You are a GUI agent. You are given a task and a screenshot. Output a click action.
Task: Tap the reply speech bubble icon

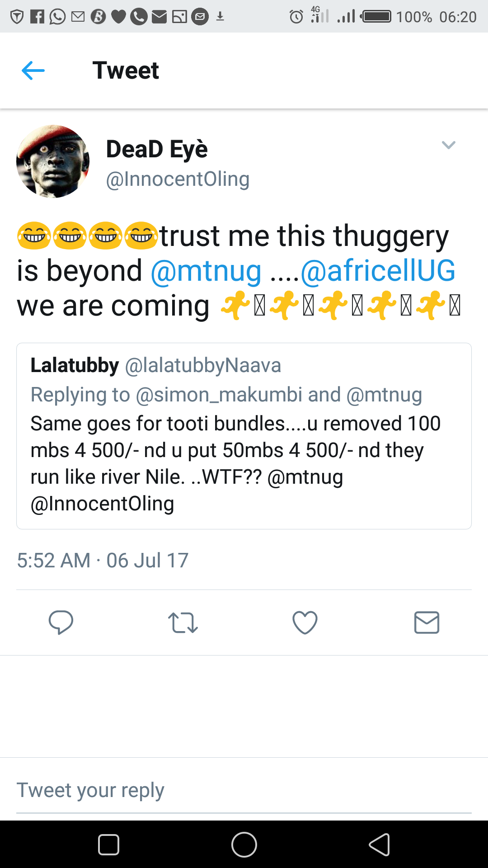(x=61, y=623)
